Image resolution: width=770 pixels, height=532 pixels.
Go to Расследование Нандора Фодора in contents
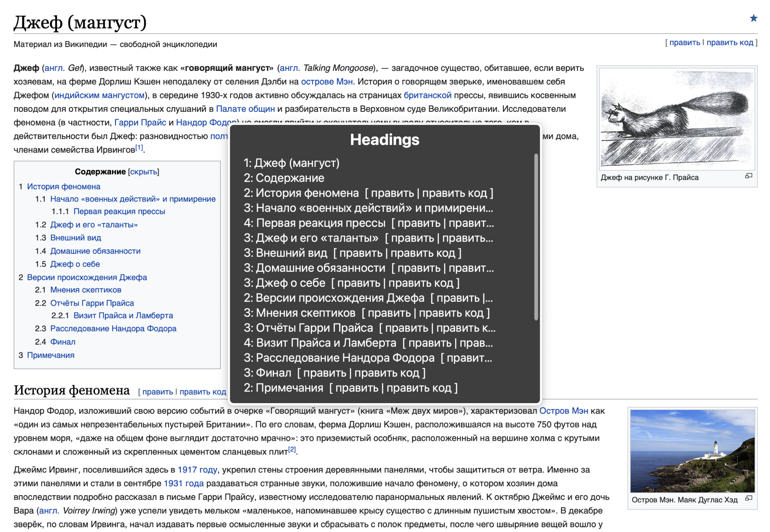113,329
